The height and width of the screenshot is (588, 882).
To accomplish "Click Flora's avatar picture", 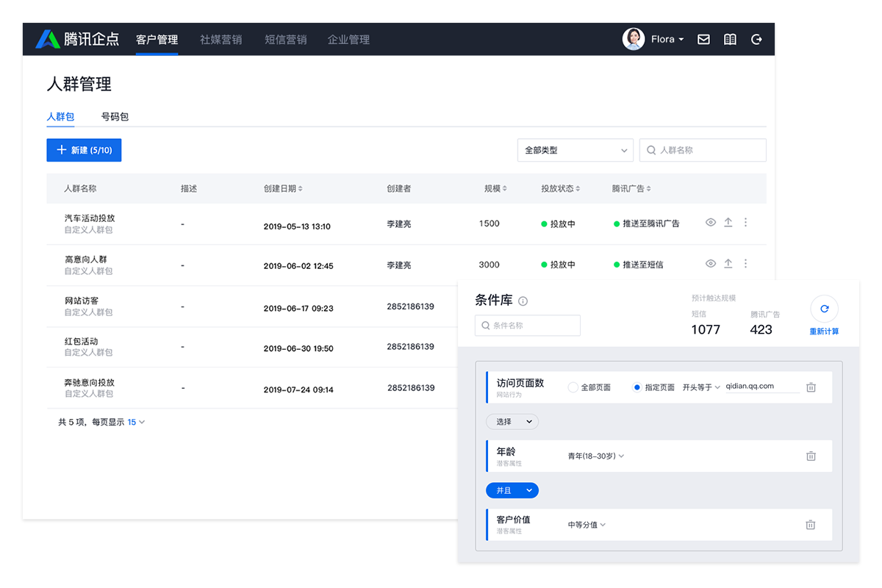I will tap(634, 39).
